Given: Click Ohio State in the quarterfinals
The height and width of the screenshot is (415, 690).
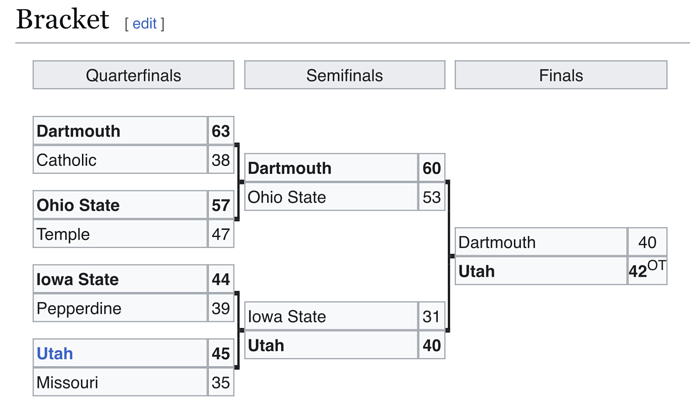Looking at the screenshot, I should (120, 205).
